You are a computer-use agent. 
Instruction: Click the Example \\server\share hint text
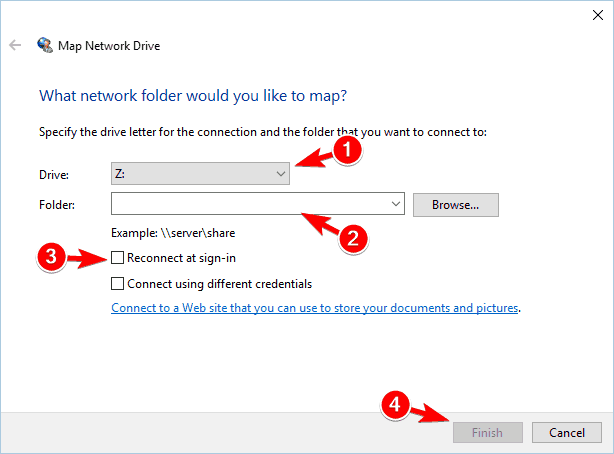pos(173,233)
